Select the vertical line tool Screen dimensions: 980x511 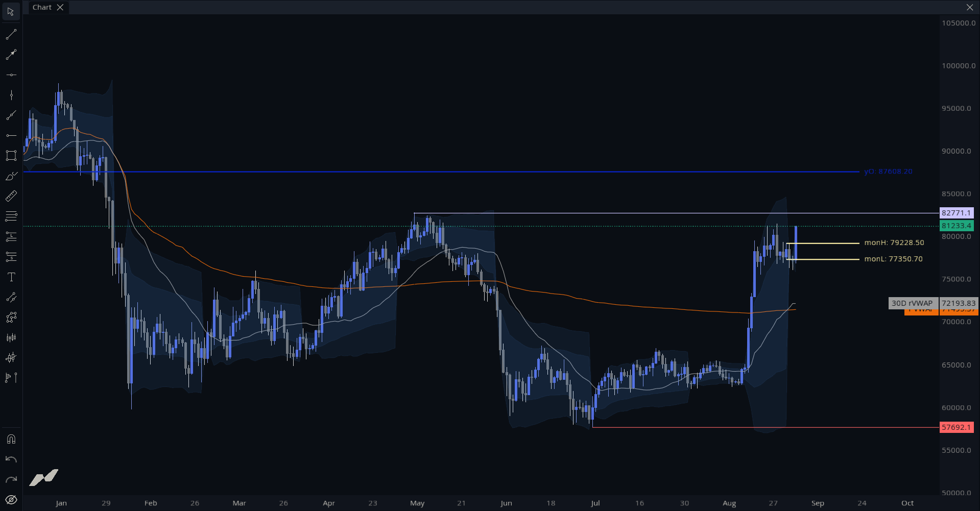point(11,95)
